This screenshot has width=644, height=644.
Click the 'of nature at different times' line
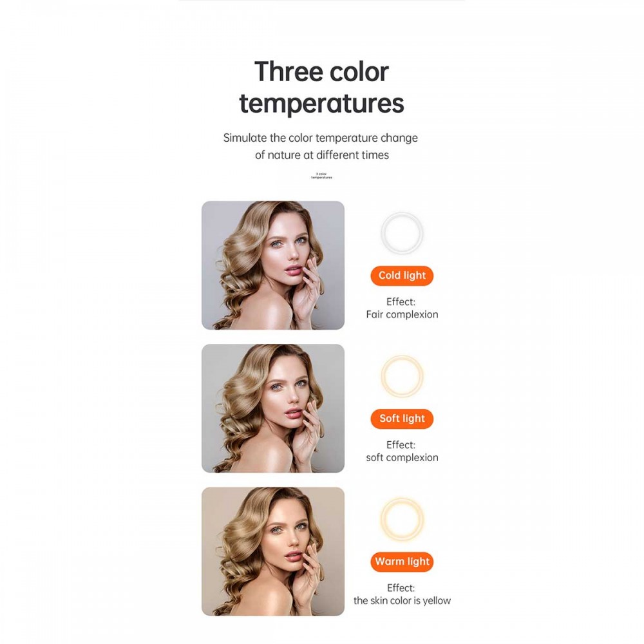tap(322, 155)
